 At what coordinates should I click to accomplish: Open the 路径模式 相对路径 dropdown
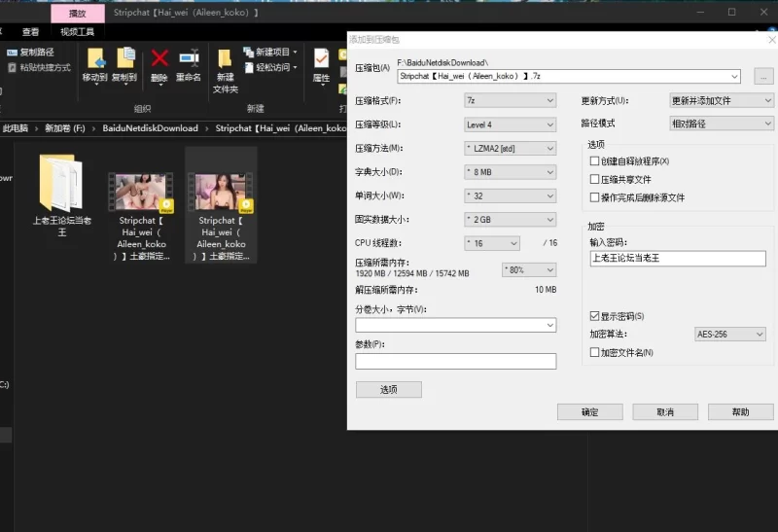(722, 124)
